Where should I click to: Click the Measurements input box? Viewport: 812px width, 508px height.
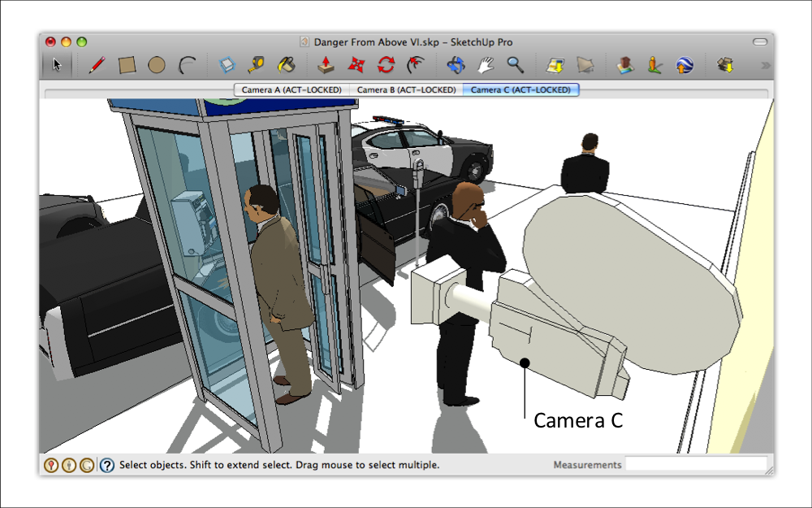tap(696, 465)
